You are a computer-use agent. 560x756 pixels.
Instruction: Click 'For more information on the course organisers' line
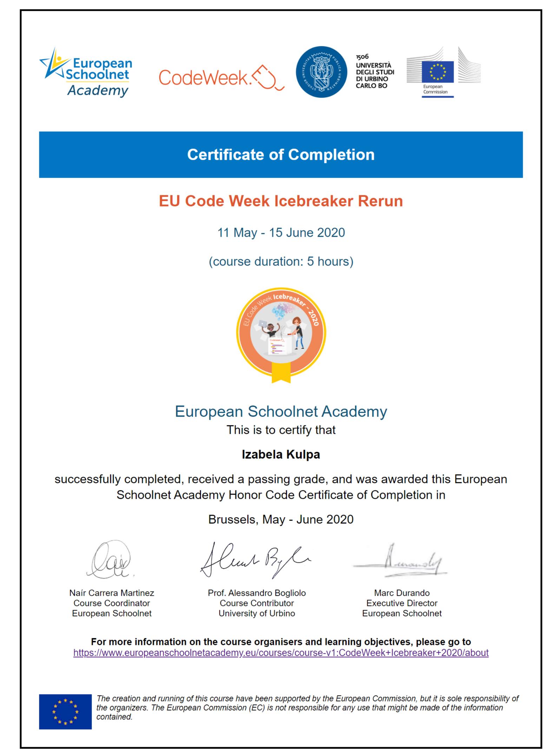coord(281,642)
